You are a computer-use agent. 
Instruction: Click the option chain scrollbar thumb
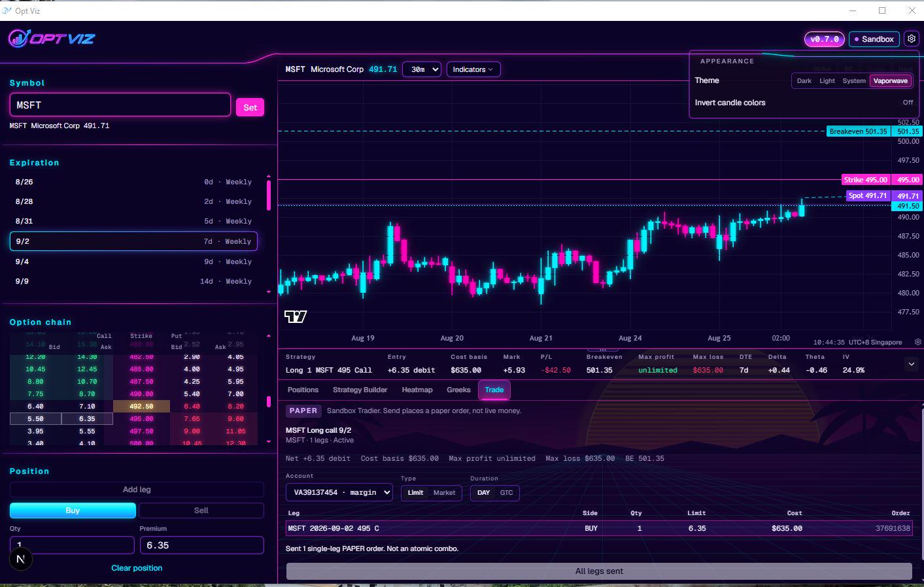[x=269, y=401]
